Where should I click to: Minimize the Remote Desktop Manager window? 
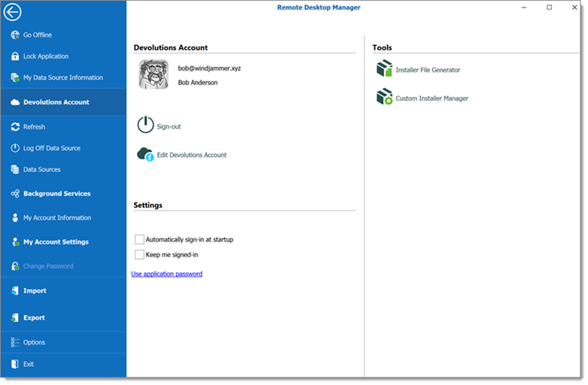524,8
